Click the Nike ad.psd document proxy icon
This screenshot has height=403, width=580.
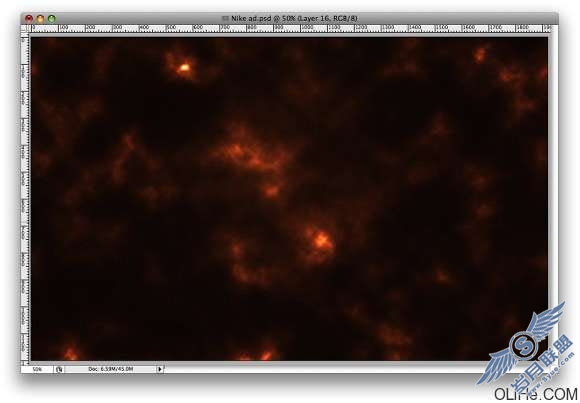coord(225,18)
